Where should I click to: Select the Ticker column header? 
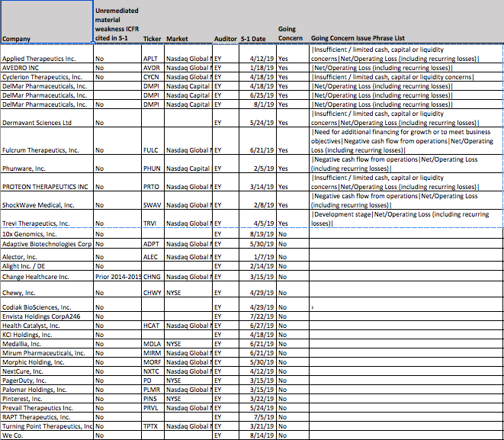pos(152,22)
